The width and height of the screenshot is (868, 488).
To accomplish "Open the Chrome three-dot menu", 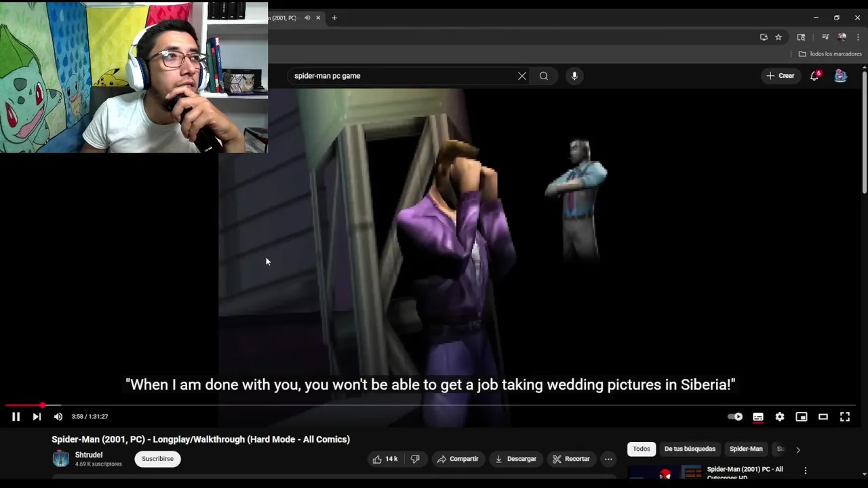I will [858, 37].
